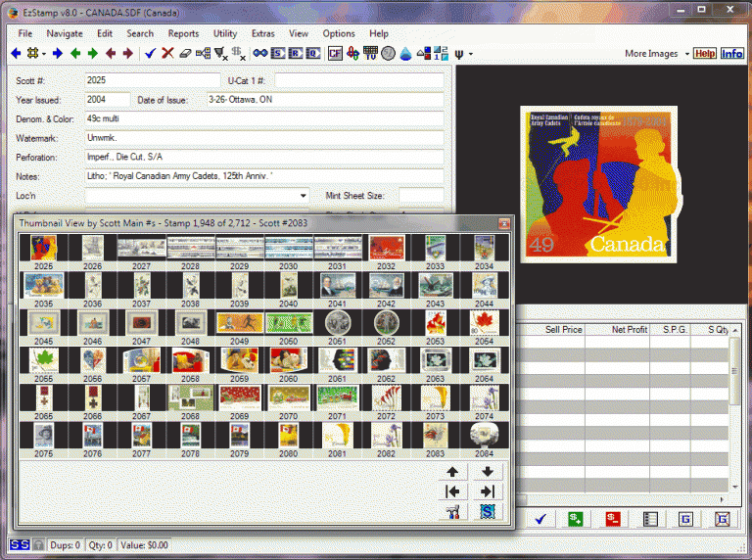The height and width of the screenshot is (560, 752).
Task: Click the filter with X icon
Action: click(220, 53)
